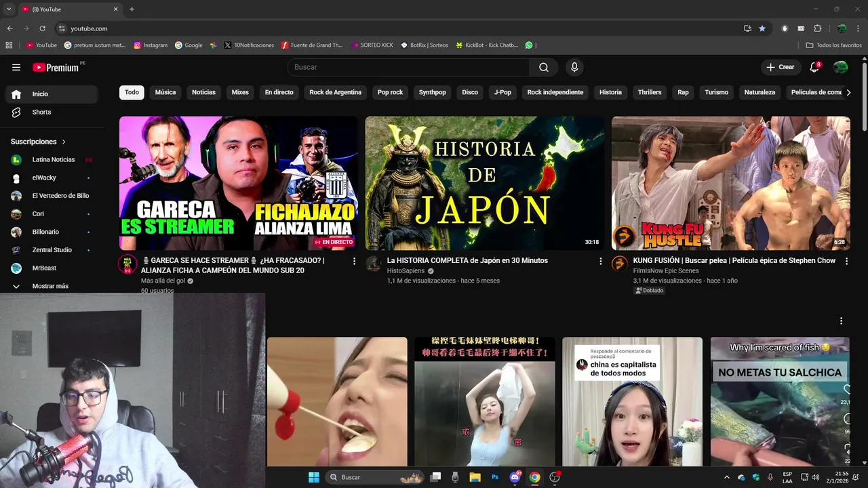The width and height of the screenshot is (868, 488).
Task: Open more options for Kung Fusión video
Action: [x=846, y=261]
